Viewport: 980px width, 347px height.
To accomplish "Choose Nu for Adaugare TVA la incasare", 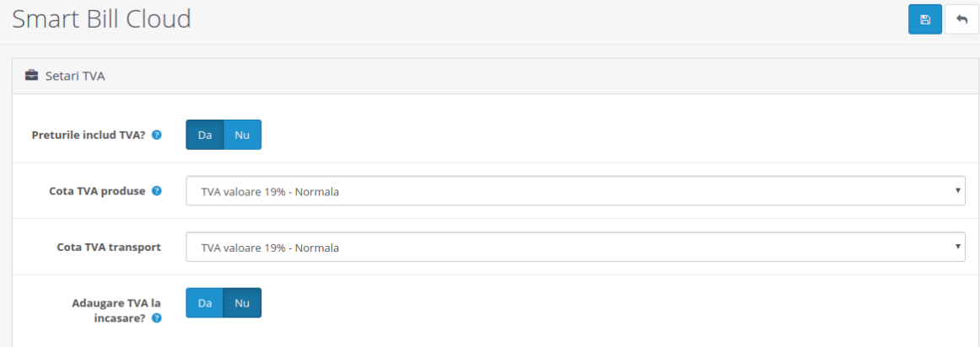I will [x=242, y=303].
